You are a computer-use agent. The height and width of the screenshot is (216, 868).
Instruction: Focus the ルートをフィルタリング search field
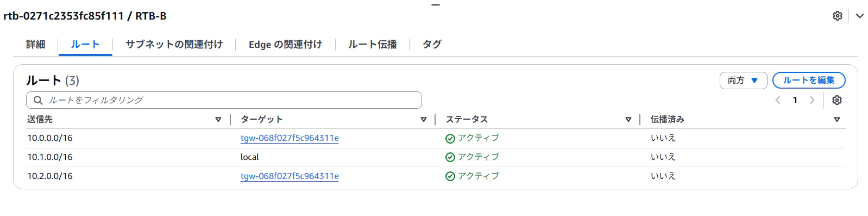(224, 100)
